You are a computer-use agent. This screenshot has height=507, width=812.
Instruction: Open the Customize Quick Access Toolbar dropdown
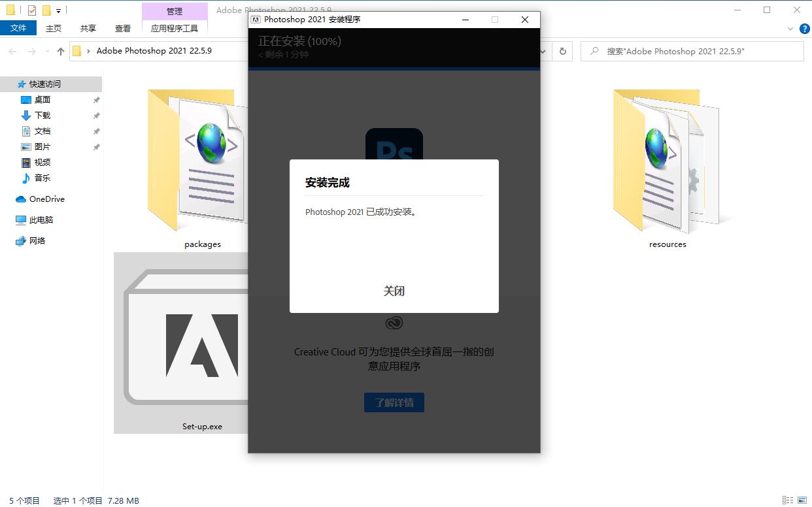pyautogui.click(x=58, y=10)
